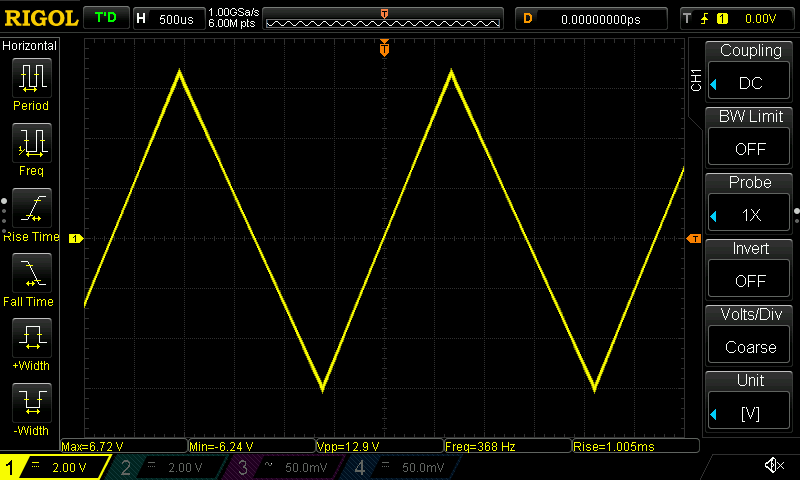This screenshot has width=800, height=480.
Task: Click the Freq=368 Hz measurement readout
Action: coord(508,446)
